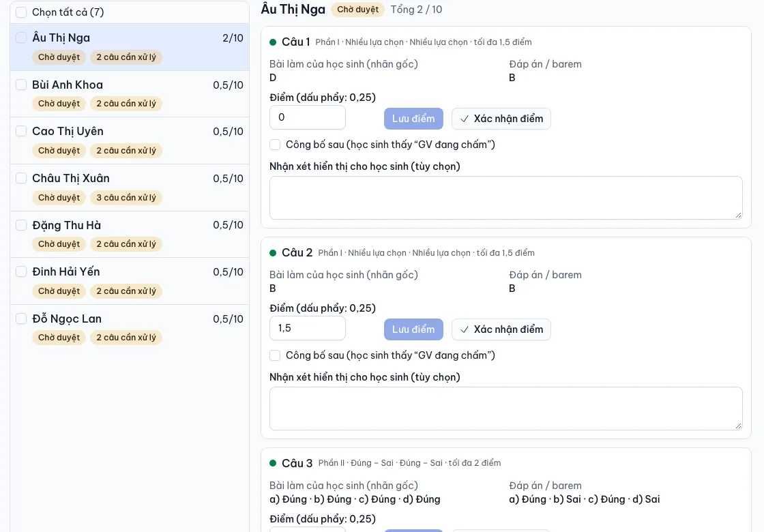Select student Châu Thị Xuân in the list

(x=130, y=188)
